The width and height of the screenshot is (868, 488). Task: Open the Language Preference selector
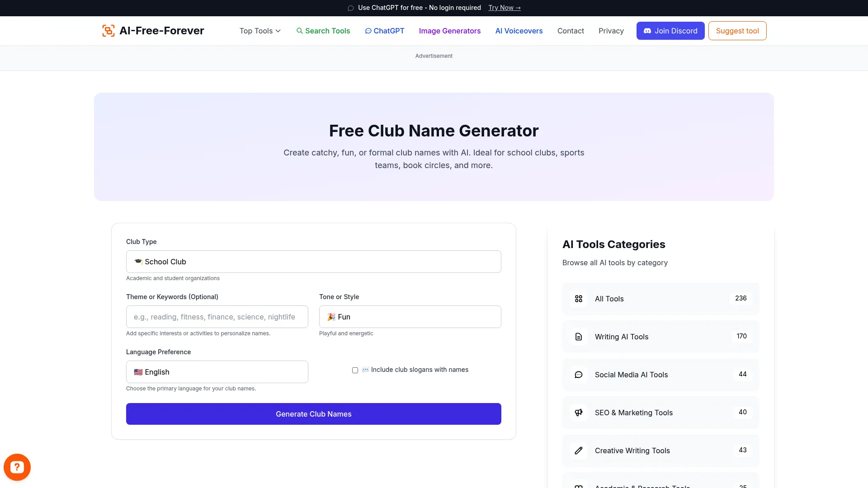(217, 372)
